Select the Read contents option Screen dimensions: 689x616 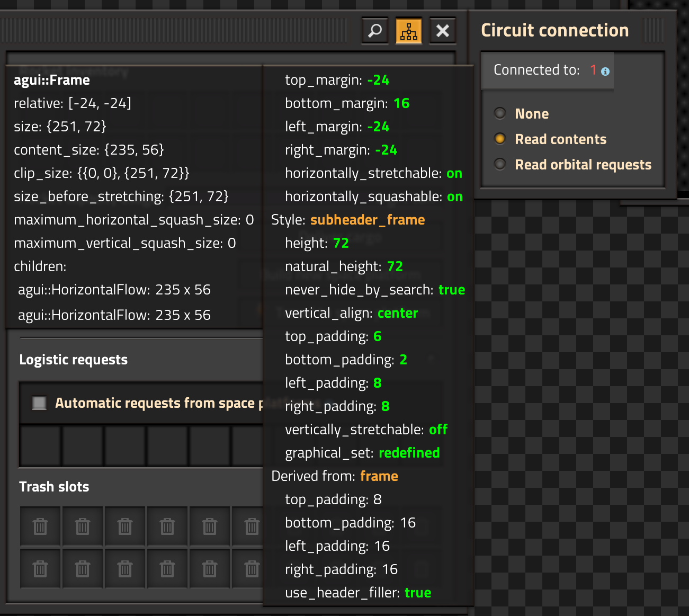500,139
